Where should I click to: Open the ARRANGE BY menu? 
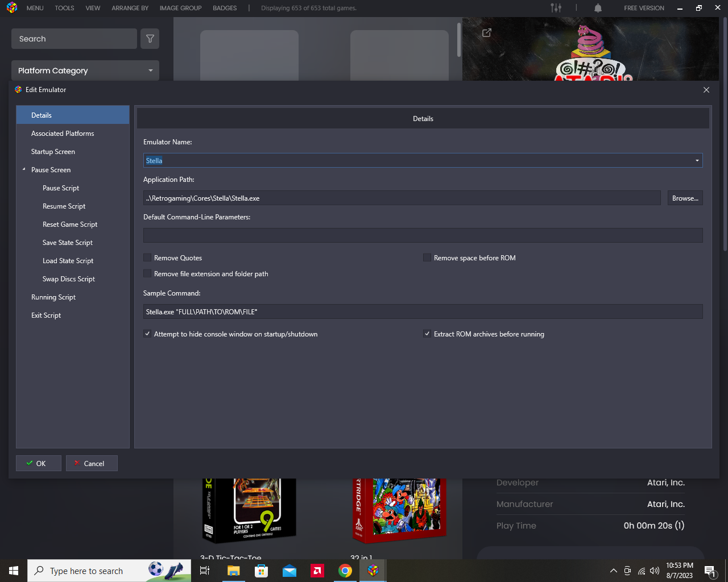tap(130, 8)
